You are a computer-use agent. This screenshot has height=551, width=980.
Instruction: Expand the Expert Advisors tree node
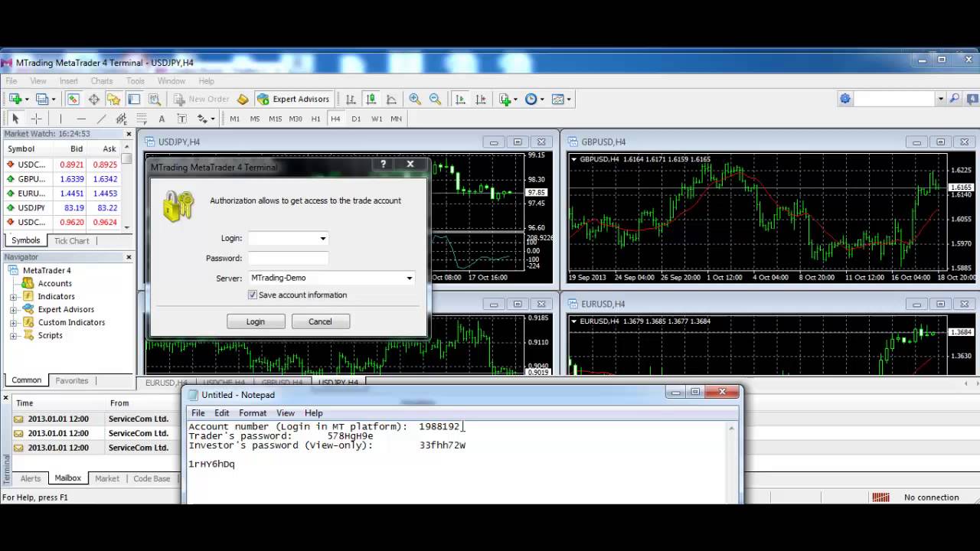(x=13, y=309)
